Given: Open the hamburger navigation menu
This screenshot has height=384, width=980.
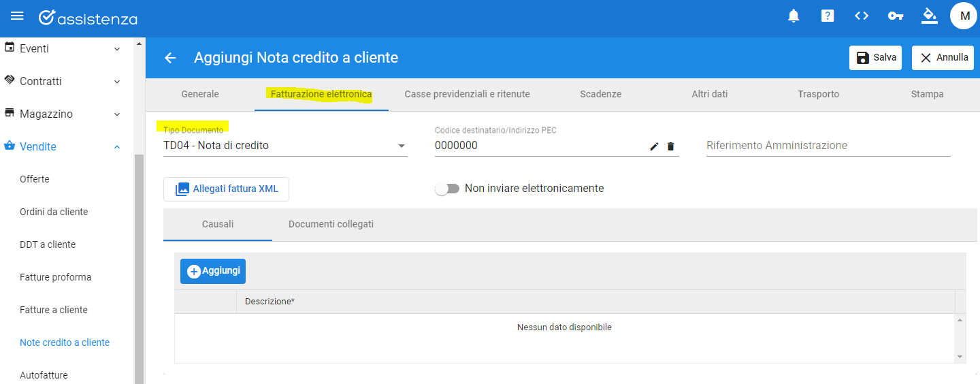Looking at the screenshot, I should coord(17,16).
